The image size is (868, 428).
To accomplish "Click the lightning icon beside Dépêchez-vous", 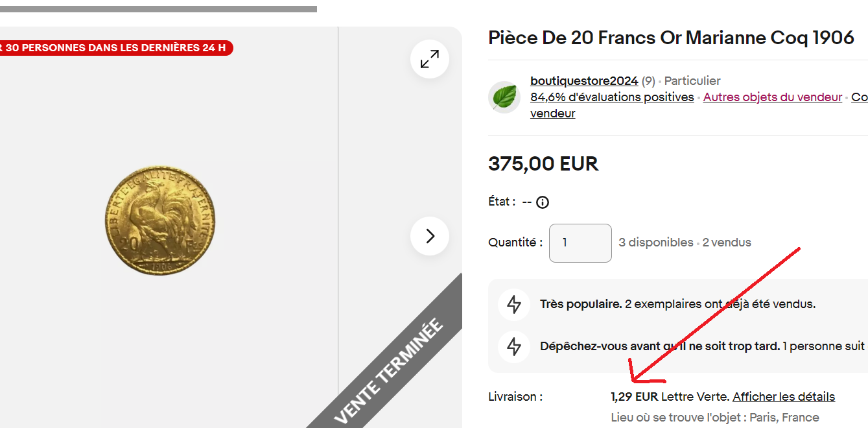I will coord(514,346).
